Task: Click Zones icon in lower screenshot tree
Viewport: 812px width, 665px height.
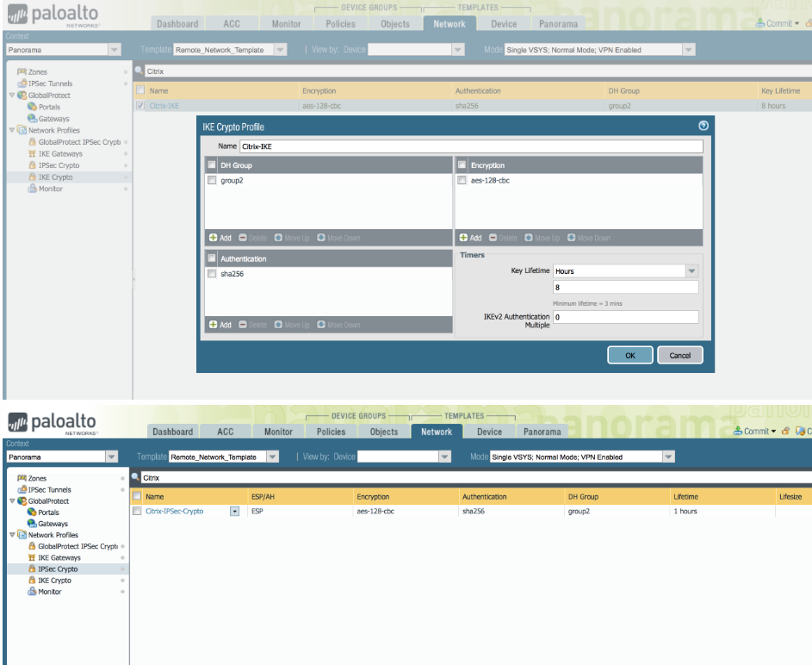Action: coord(22,478)
